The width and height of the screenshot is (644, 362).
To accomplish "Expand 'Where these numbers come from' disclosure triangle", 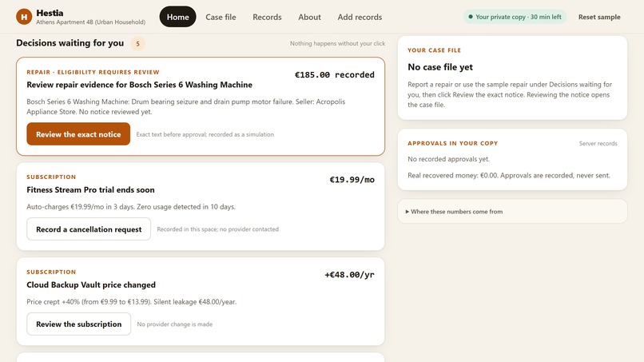I will point(407,212).
